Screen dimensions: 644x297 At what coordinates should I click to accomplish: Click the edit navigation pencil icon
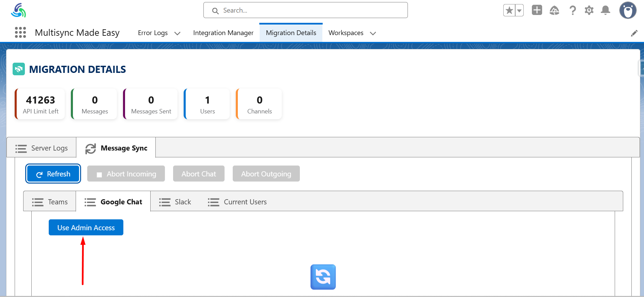click(634, 33)
